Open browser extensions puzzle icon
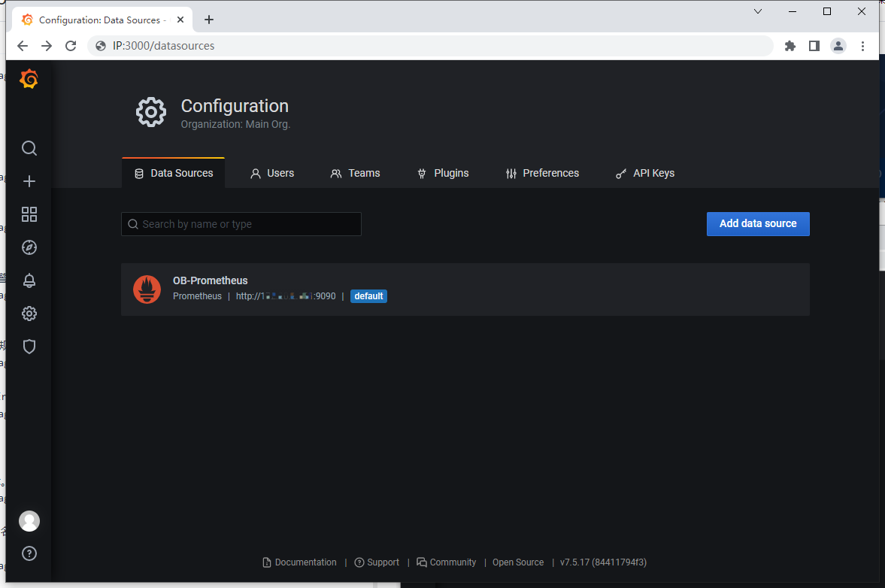 click(790, 46)
